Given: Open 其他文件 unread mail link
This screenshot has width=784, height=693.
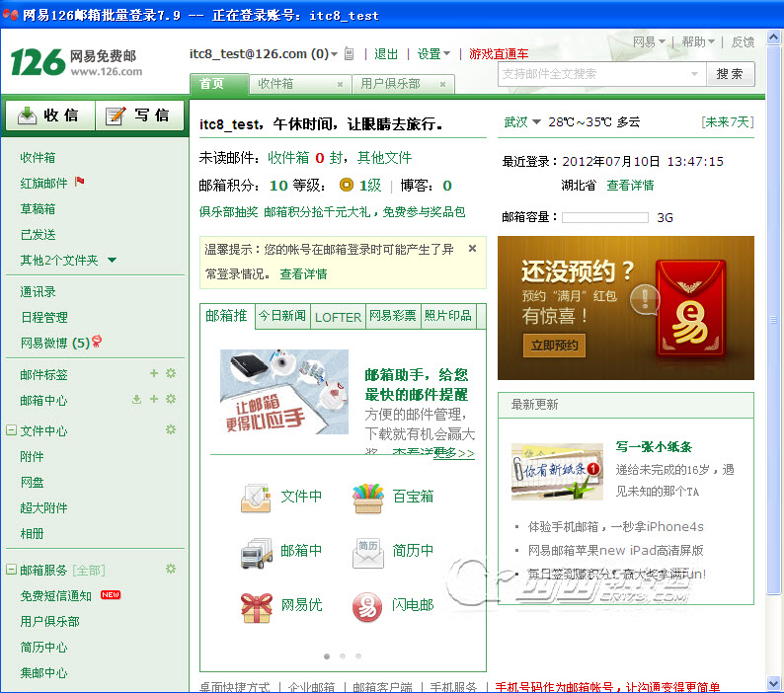Looking at the screenshot, I should pos(384,158).
